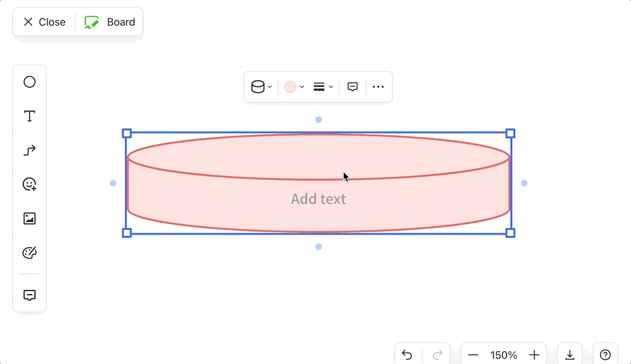631x364 pixels.
Task: Download the board
Action: [570, 355]
